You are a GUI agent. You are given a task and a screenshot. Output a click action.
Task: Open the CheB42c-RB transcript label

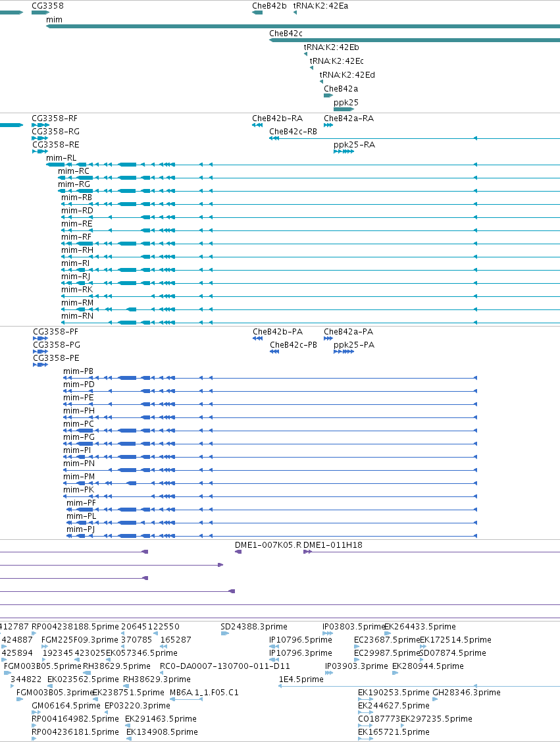(293, 132)
